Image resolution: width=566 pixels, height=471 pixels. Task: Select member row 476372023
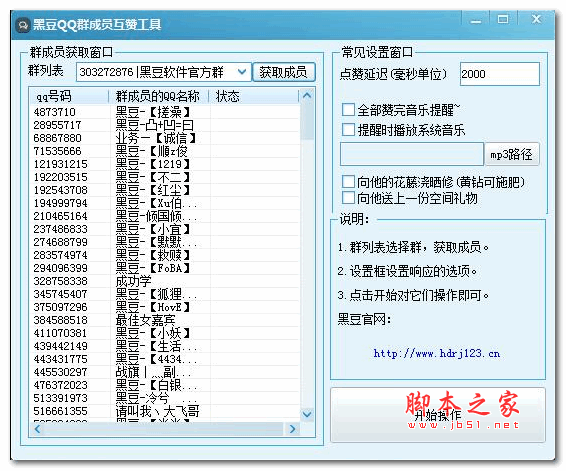click(165, 385)
